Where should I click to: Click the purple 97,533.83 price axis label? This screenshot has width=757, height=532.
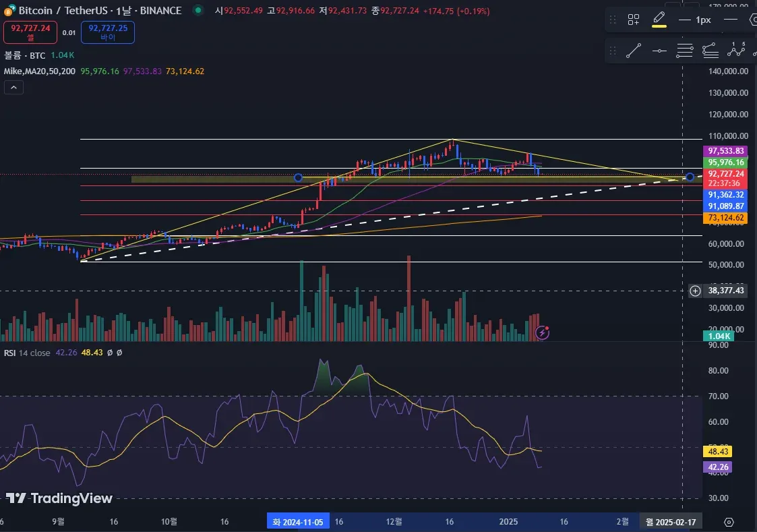pyautogui.click(x=725, y=151)
